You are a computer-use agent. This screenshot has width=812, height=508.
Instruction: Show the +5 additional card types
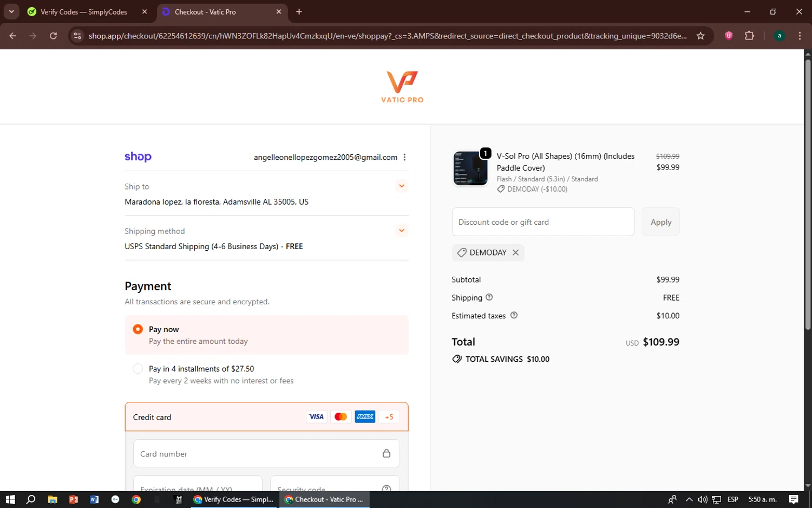tap(389, 416)
